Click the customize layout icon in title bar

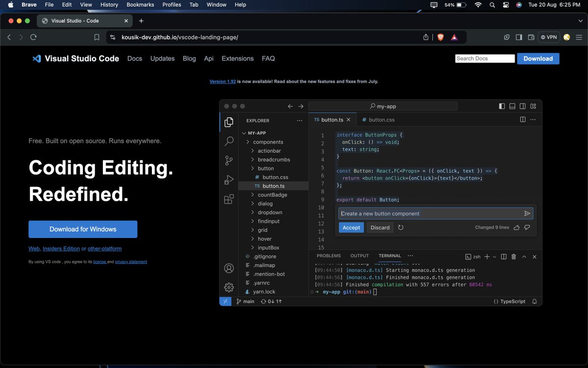[x=533, y=106]
